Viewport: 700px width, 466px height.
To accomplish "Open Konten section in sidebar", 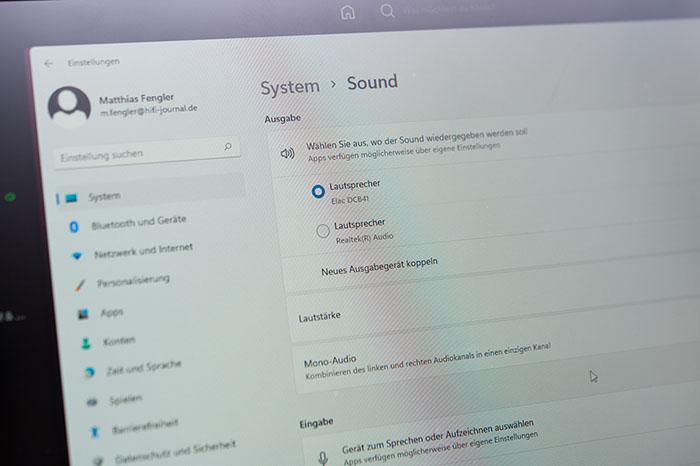I will click(119, 341).
